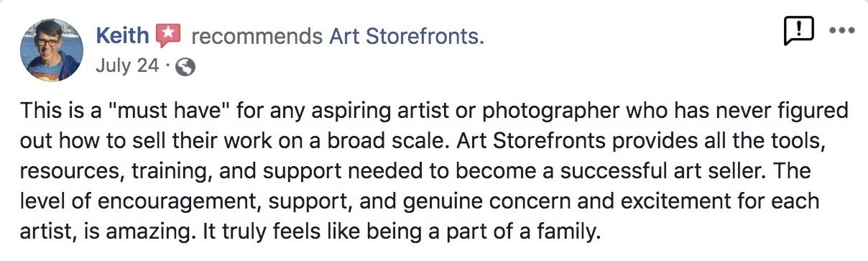Click the name Keith in post header

point(123,36)
